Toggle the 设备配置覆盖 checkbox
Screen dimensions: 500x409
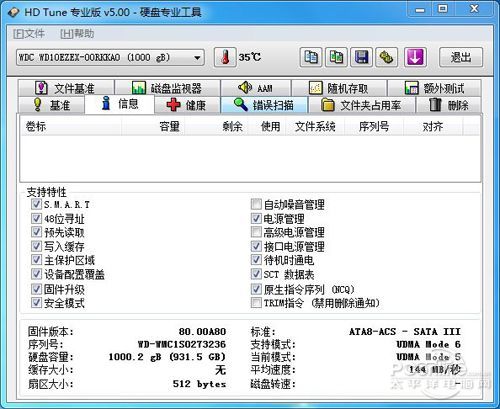tap(36, 274)
